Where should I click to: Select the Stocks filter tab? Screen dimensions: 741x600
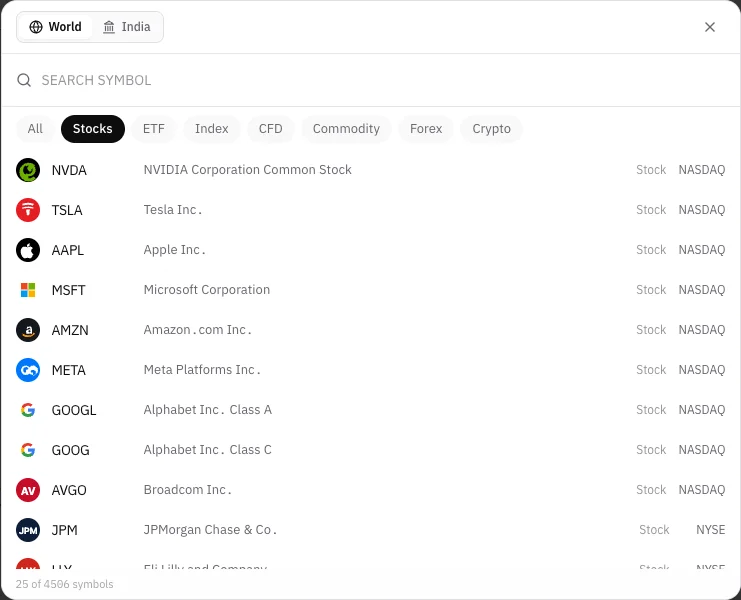coord(93,129)
